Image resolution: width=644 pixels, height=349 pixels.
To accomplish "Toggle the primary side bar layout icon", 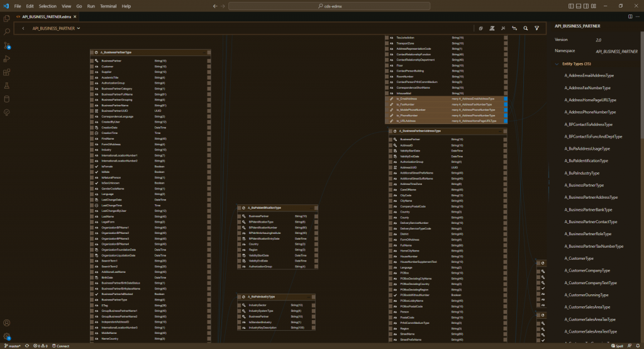I will (571, 6).
